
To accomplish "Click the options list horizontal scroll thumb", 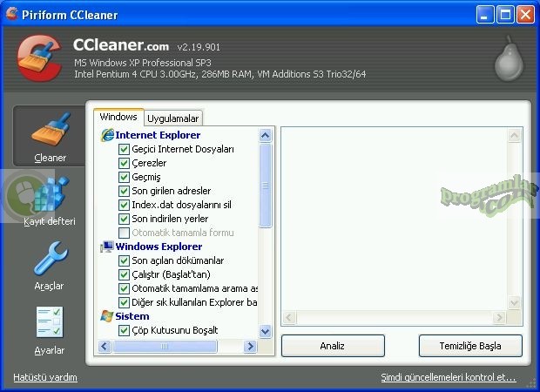I will (165, 346).
